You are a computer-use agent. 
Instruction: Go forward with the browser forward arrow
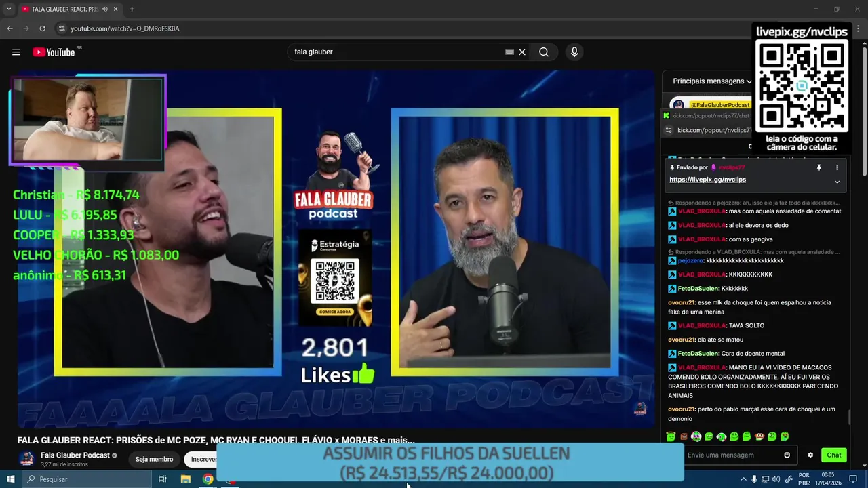click(x=26, y=28)
